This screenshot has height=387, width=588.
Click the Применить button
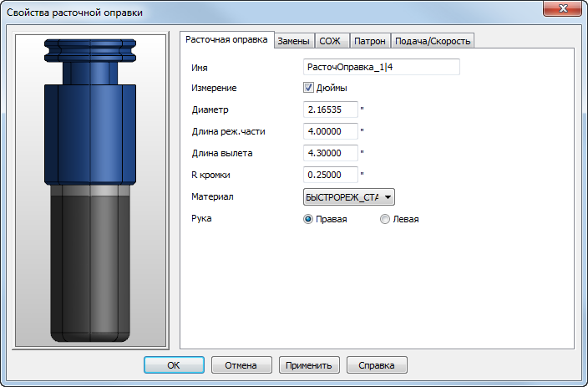[309, 365]
